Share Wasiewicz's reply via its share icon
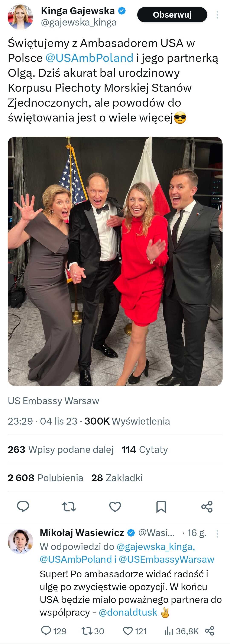Image resolution: width=230 pixels, height=644 pixels. pos(210,631)
